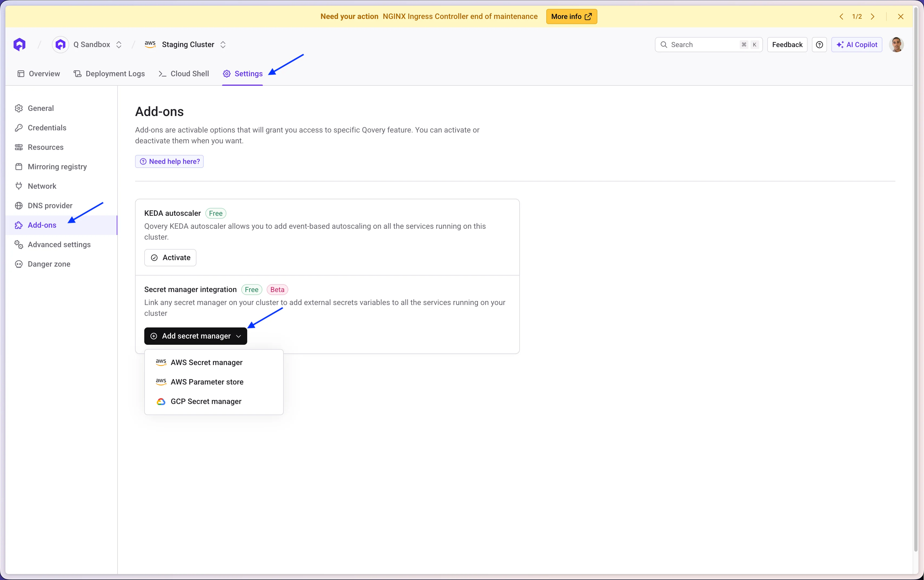Select Add-ons in sidebar
This screenshot has width=924, height=580.
tap(61, 225)
